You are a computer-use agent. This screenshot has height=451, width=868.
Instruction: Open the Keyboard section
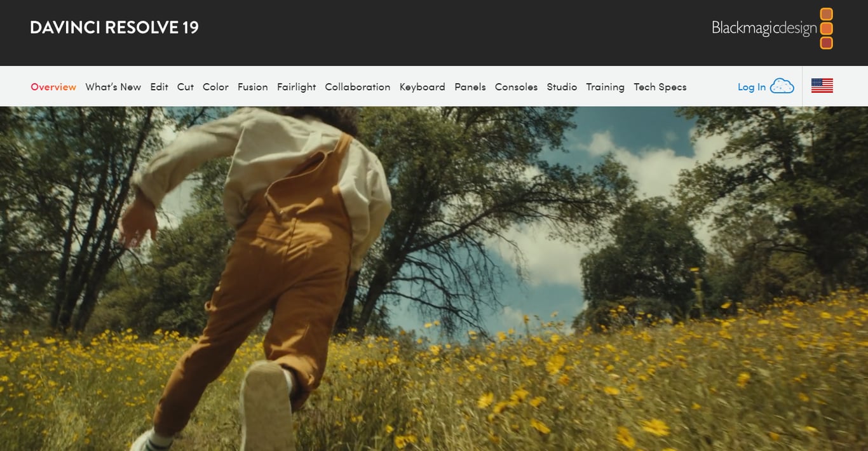click(x=422, y=87)
